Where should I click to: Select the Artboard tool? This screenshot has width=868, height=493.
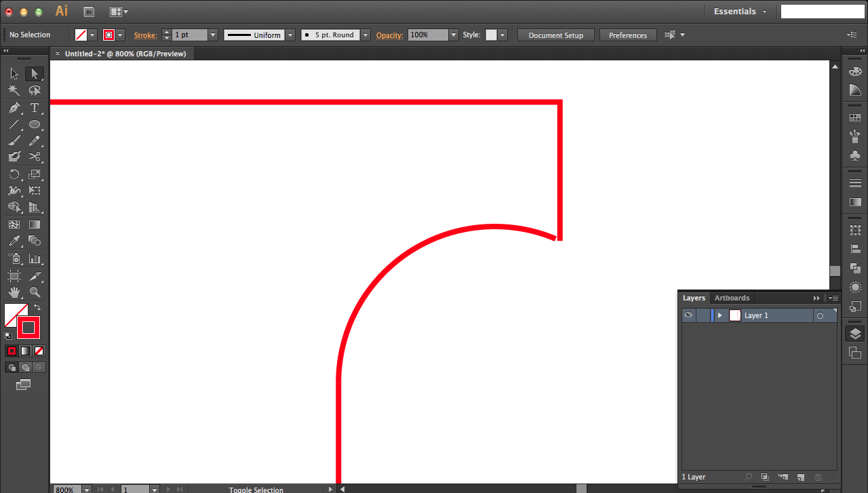pos(14,276)
